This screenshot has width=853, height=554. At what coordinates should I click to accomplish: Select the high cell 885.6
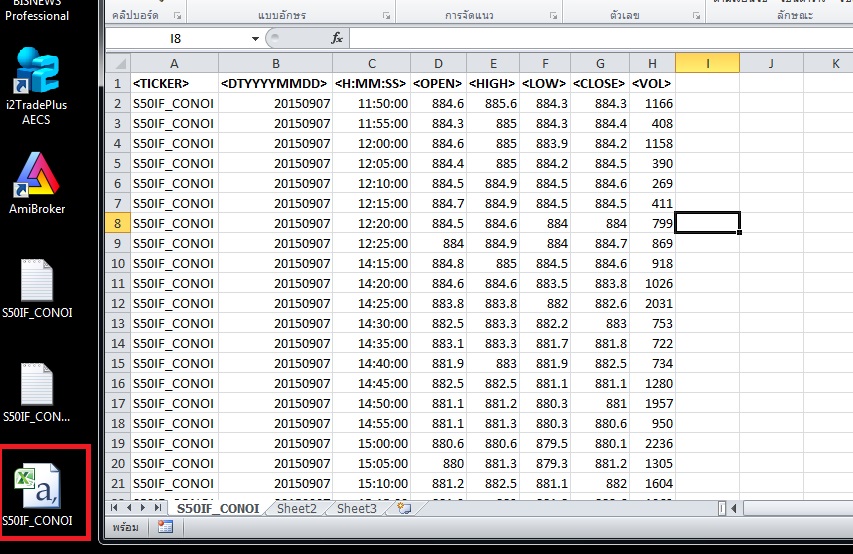(493, 103)
